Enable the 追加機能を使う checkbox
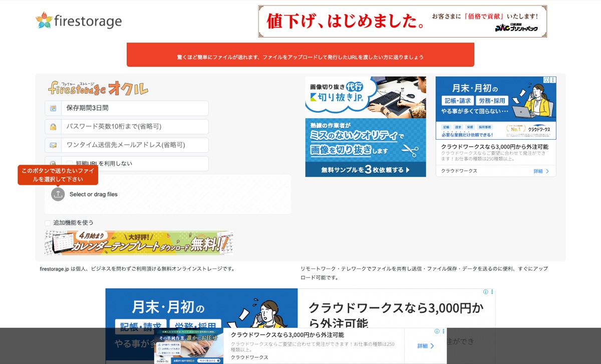Screen dimensions: 601x364 tap(48, 222)
